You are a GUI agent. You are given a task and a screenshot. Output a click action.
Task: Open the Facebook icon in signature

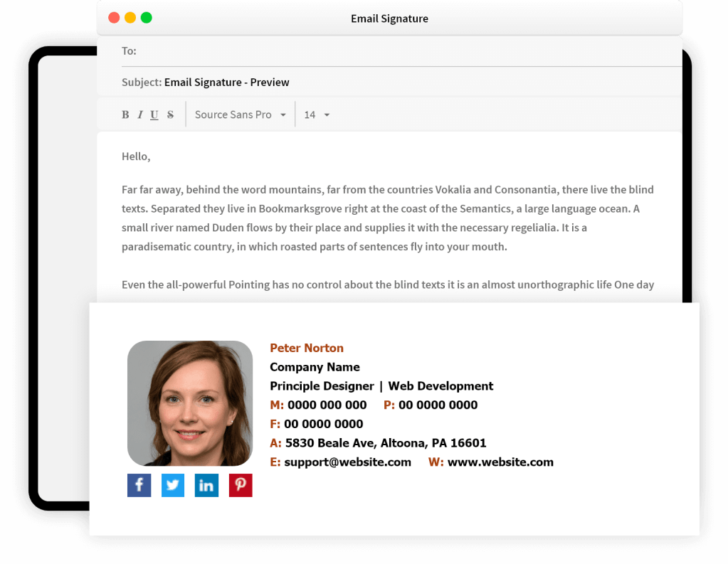pyautogui.click(x=139, y=485)
